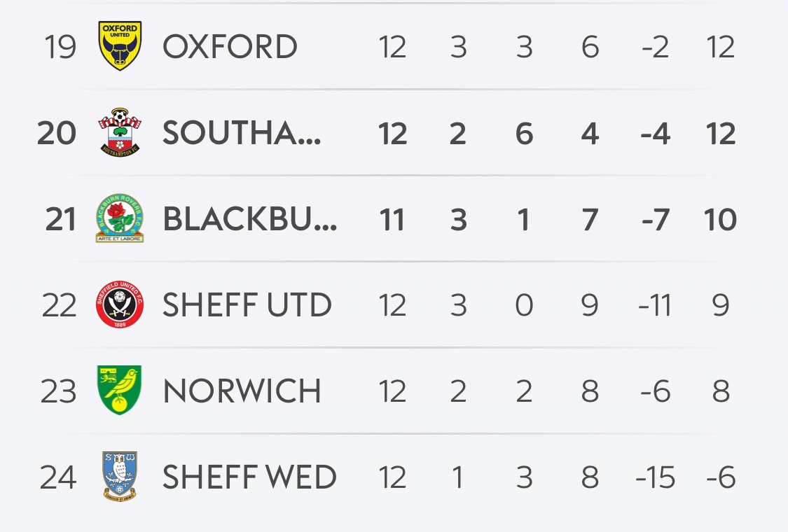
Task: Click the Oxford United club crest
Action: pyautogui.click(x=119, y=46)
